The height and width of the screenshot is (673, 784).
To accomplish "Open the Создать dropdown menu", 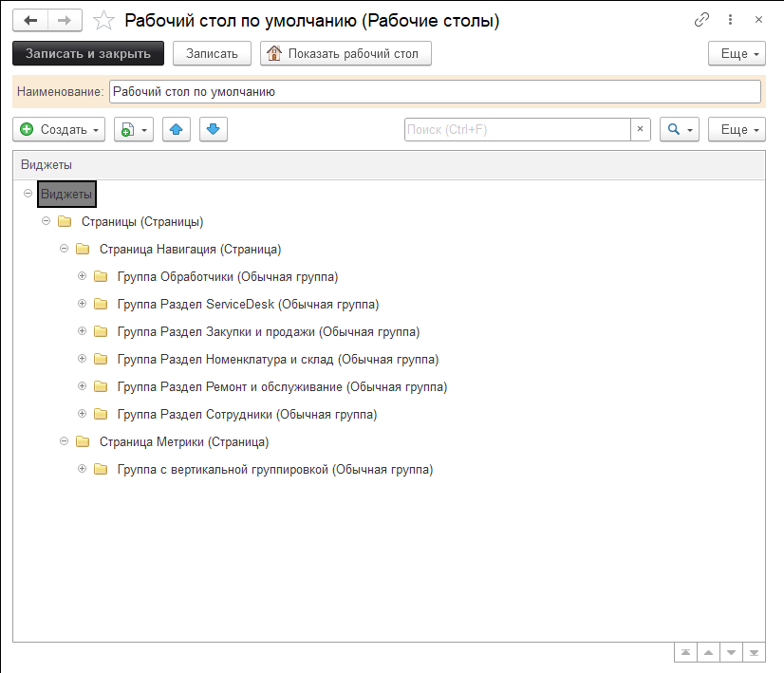I will tap(59, 129).
